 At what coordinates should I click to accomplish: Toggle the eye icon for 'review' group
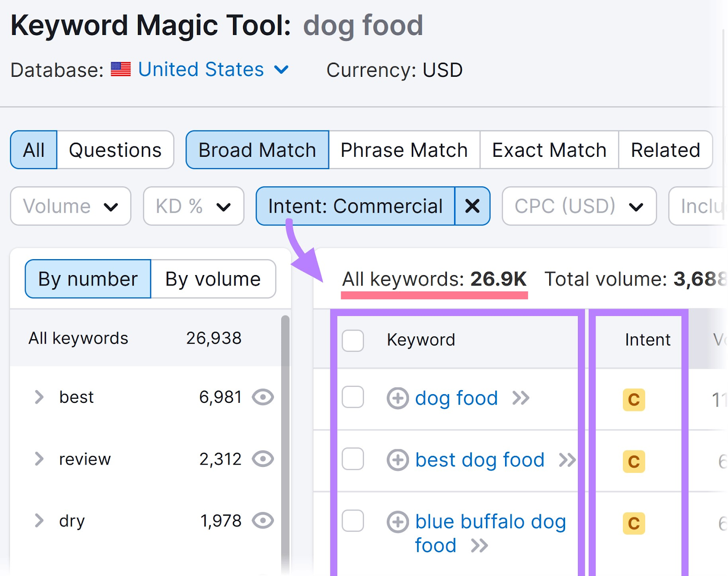[263, 459]
